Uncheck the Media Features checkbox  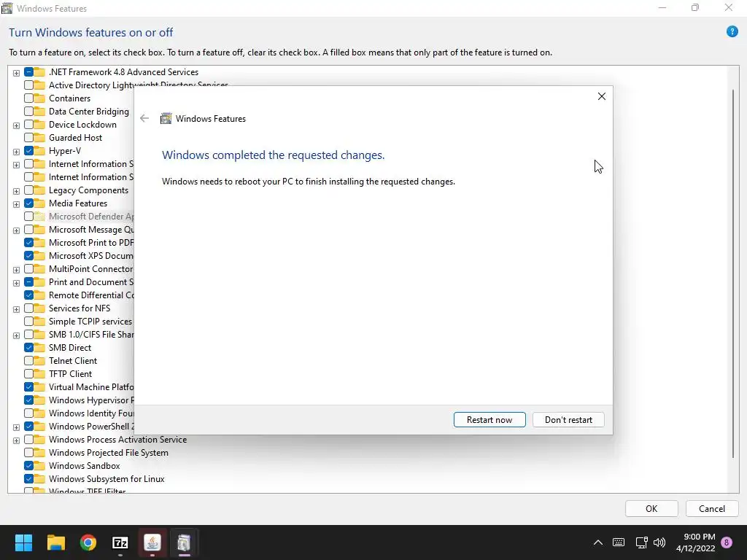(x=28, y=203)
